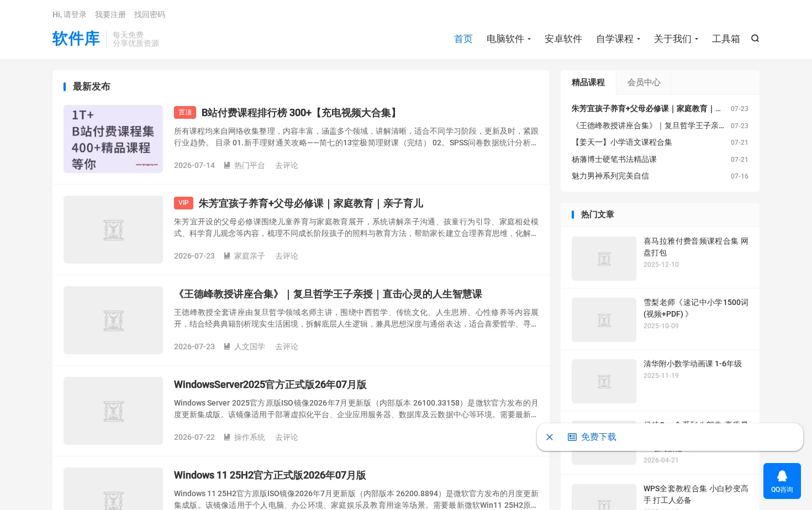Click placeholder thumbnail of WindowsServer2025 post
Screen dimensions: 812x510
point(113,411)
